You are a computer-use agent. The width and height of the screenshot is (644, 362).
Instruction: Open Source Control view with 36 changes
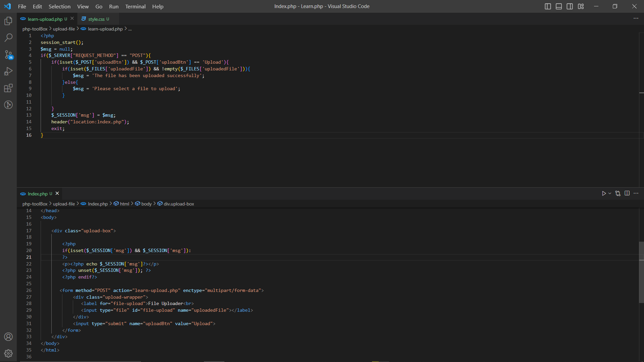pyautogui.click(x=8, y=55)
